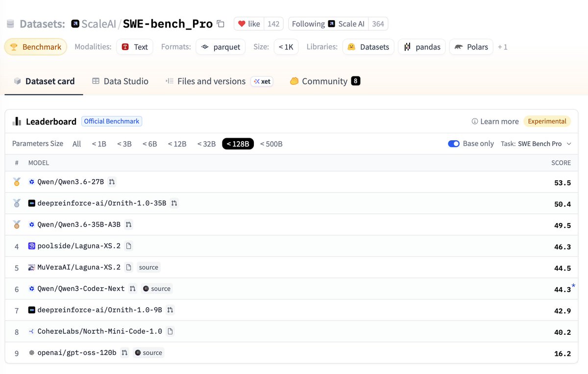Click the pull request icon beside Ornith-1.0-35B

coord(174,203)
